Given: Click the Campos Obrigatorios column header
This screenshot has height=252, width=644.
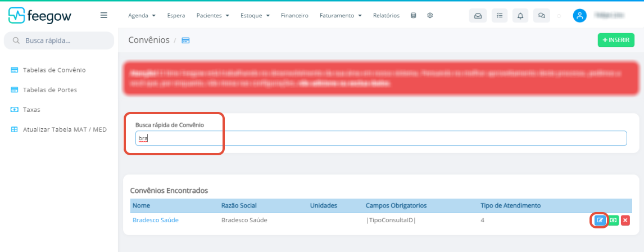Looking at the screenshot, I should coord(396,205).
